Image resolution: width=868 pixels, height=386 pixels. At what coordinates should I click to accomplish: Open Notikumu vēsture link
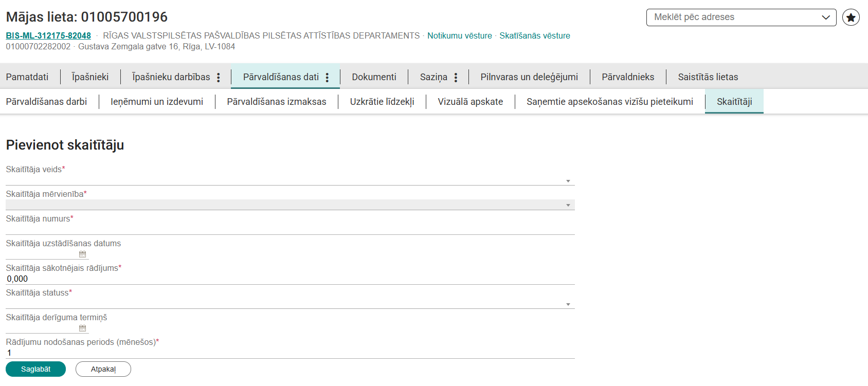coord(460,35)
